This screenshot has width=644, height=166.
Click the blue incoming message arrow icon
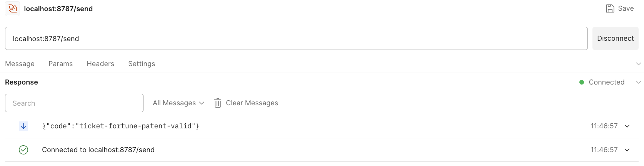(23, 126)
